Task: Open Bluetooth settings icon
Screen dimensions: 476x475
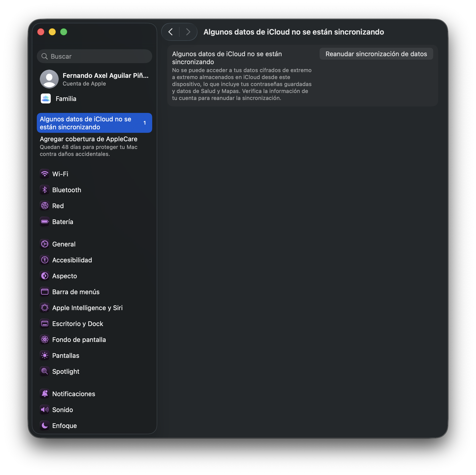Action: pyautogui.click(x=45, y=190)
